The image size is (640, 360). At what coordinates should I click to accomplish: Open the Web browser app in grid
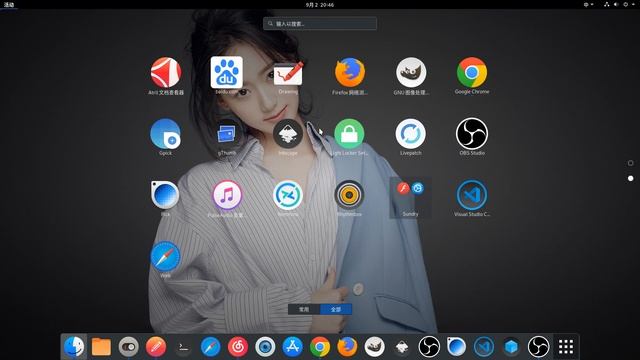click(165, 256)
